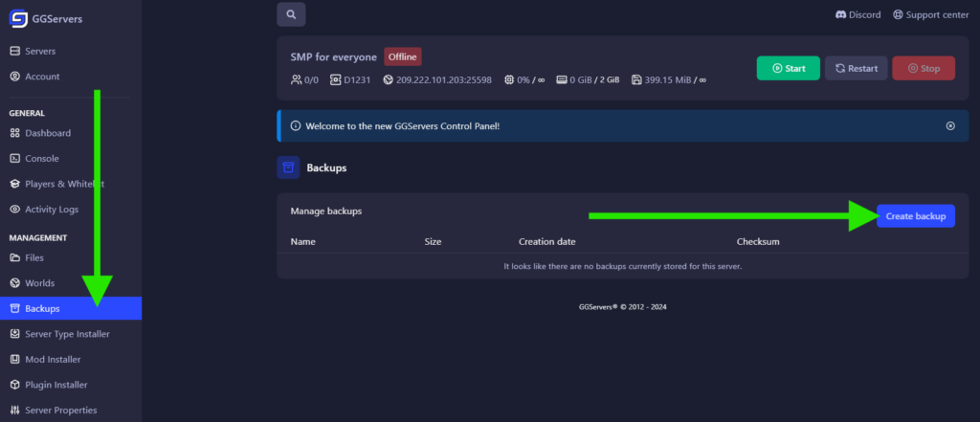Image resolution: width=980 pixels, height=422 pixels.
Task: Click the Backups section archive icon
Action: [x=288, y=167]
